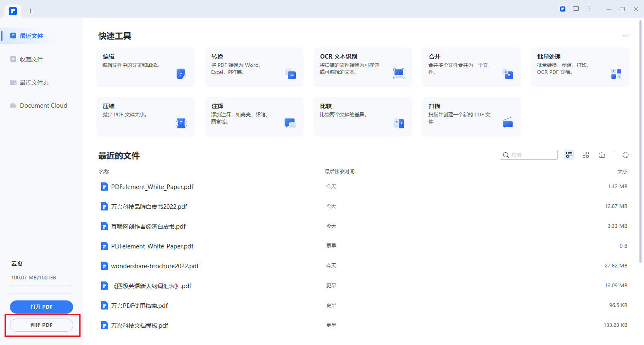Image resolution: width=644 pixels, height=345 pixels.
Task: Launch the 压缩 (Compress) PDF tool
Action: pyautogui.click(x=145, y=116)
